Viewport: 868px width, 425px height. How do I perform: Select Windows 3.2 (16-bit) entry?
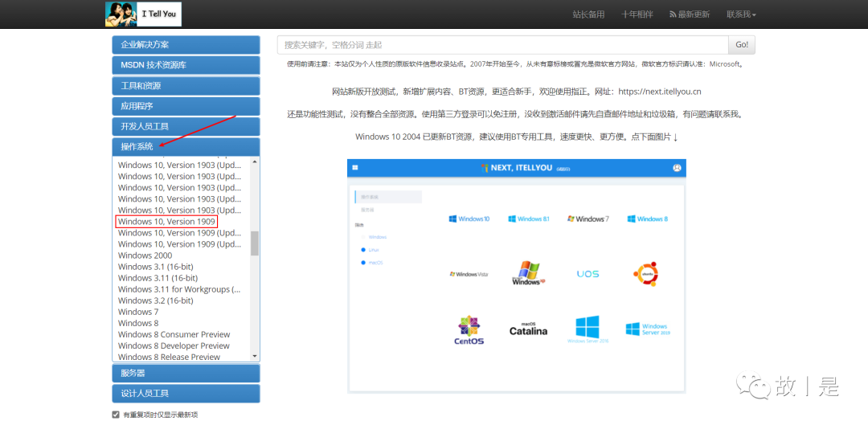pyautogui.click(x=156, y=300)
